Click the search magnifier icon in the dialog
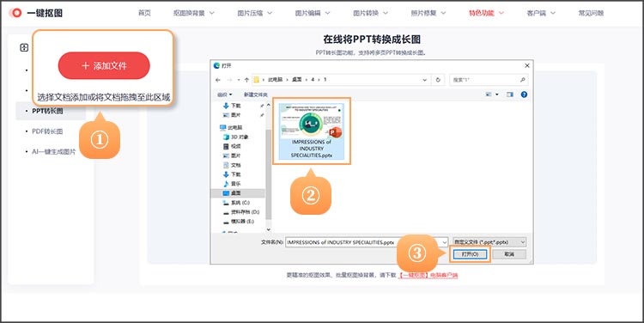 click(522, 80)
